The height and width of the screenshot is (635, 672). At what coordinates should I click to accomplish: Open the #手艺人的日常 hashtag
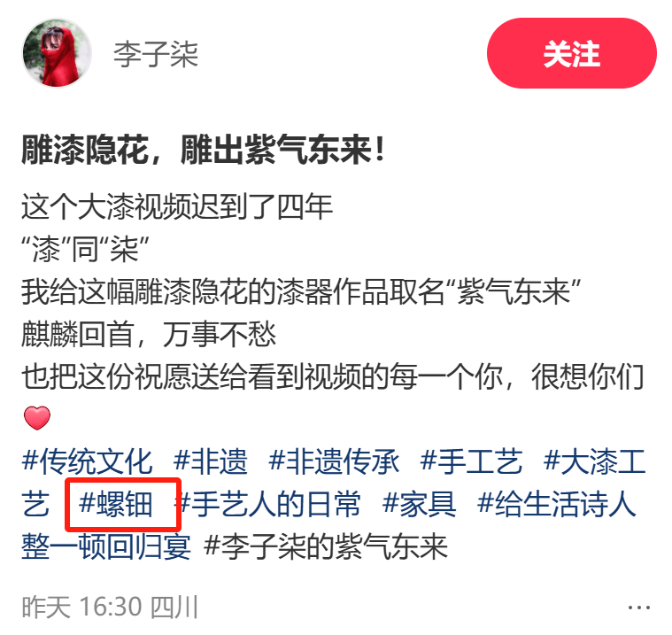click(x=269, y=504)
